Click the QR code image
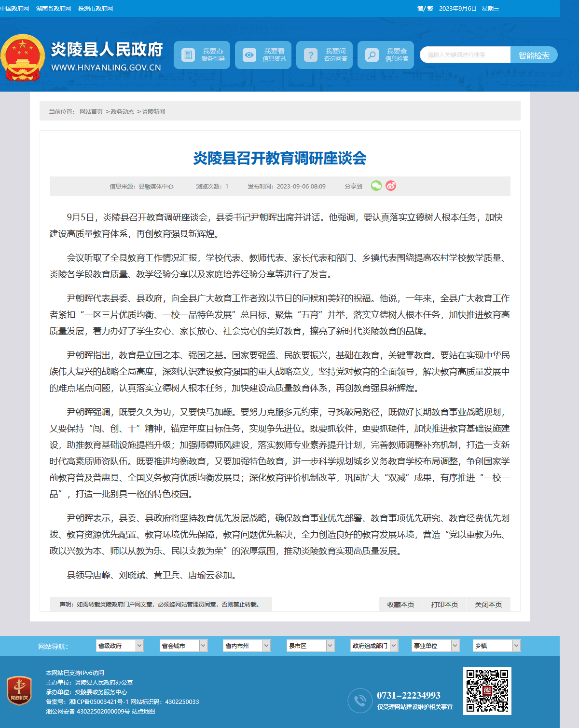 tap(487, 690)
